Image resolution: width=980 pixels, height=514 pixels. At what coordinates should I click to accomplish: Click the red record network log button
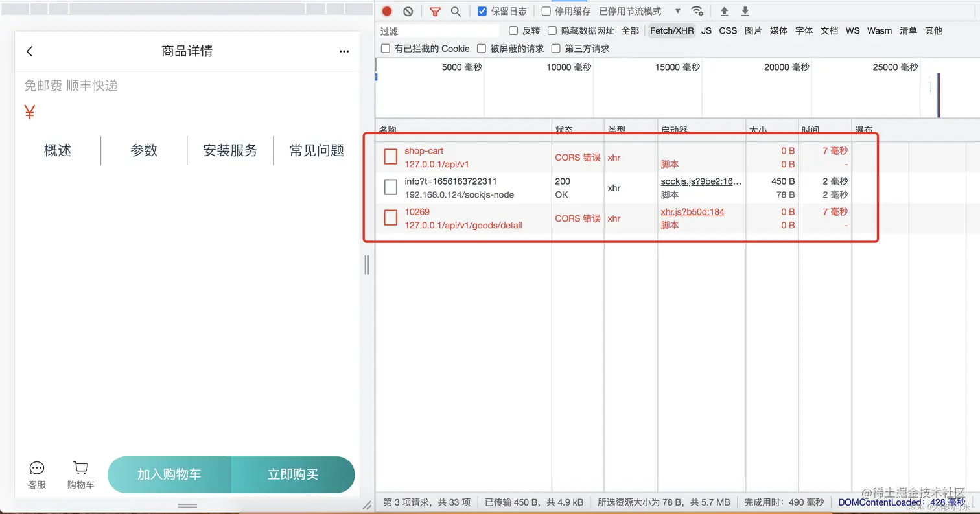tap(386, 11)
